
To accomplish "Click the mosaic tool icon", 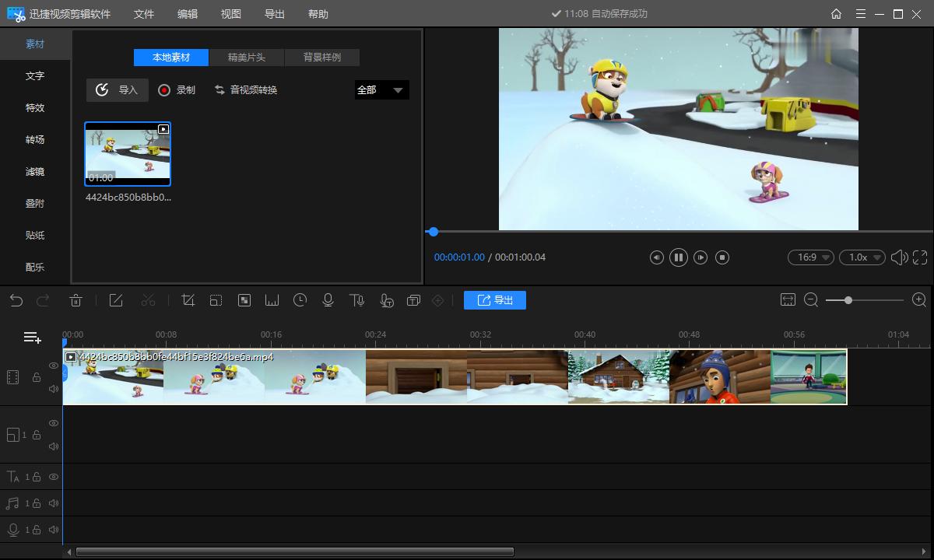I will click(244, 300).
